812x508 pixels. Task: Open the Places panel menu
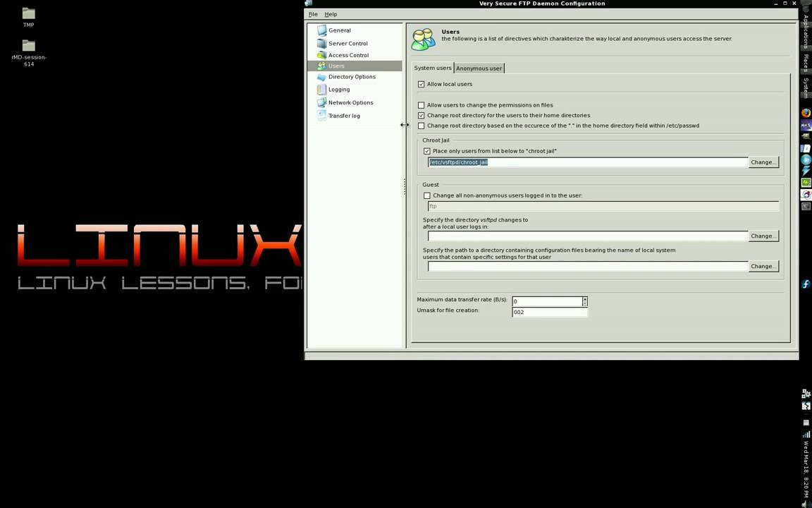[806, 64]
